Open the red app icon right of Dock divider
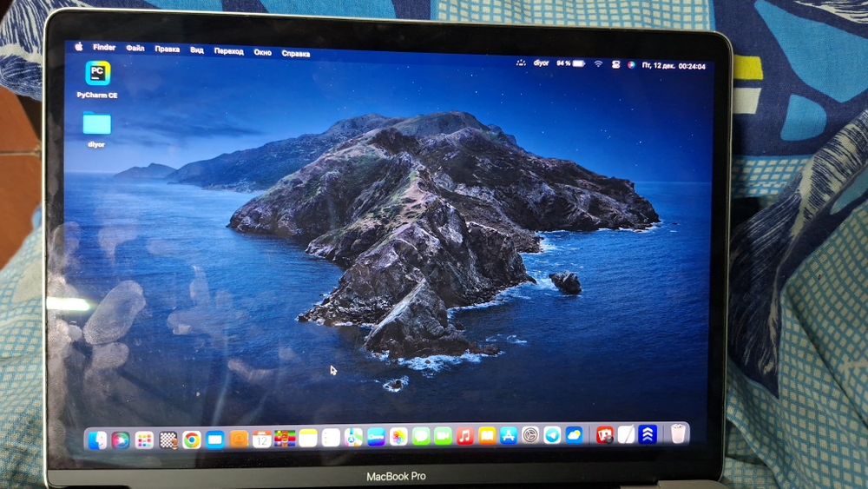 click(x=604, y=435)
